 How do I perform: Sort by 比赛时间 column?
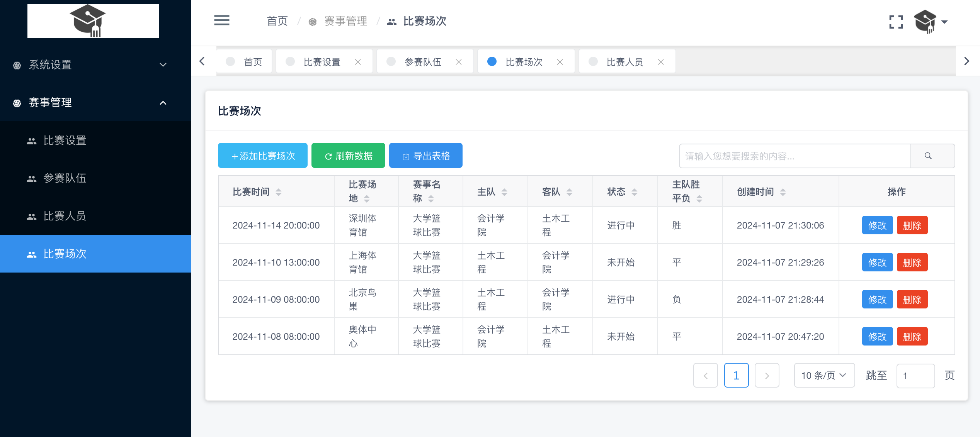279,192
